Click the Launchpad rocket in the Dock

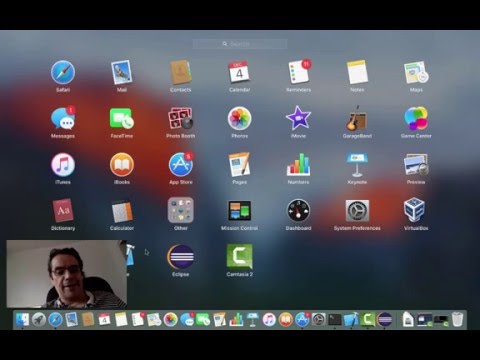[39, 320]
